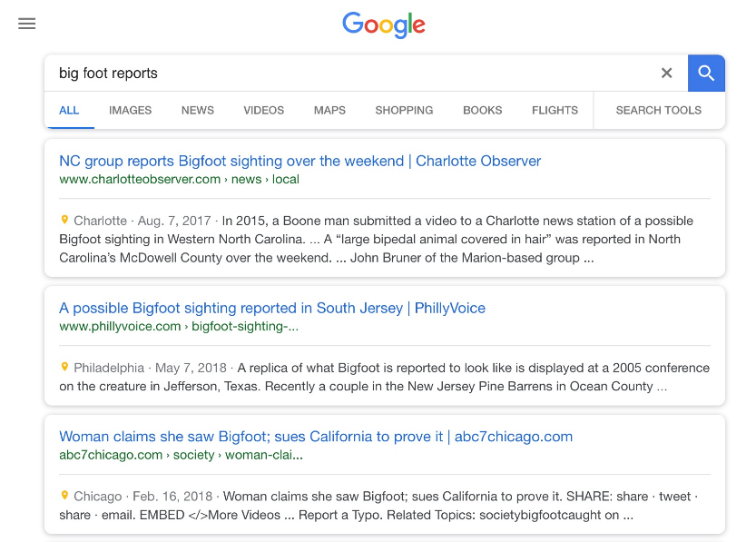This screenshot has width=756, height=542.
Task: Click the blue magnifying glass search button
Action: pyautogui.click(x=706, y=73)
